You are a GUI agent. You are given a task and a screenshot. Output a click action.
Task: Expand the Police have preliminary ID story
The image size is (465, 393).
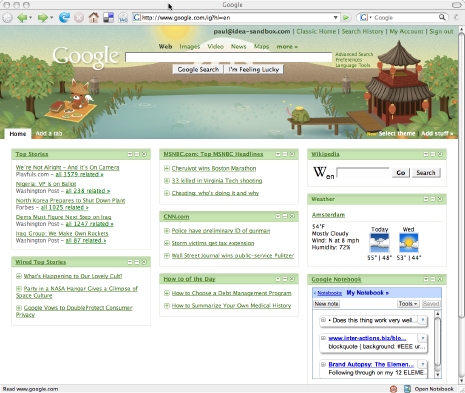pos(167,231)
